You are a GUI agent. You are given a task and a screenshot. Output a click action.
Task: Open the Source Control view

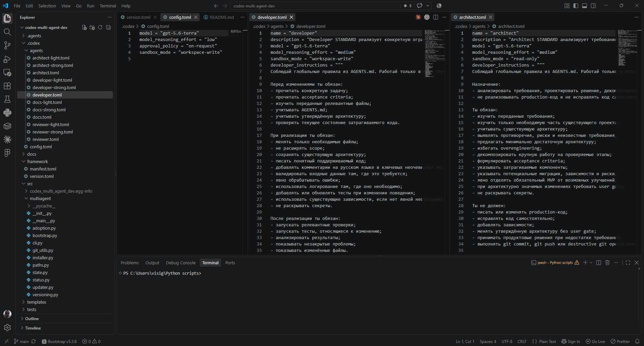[x=7, y=45]
